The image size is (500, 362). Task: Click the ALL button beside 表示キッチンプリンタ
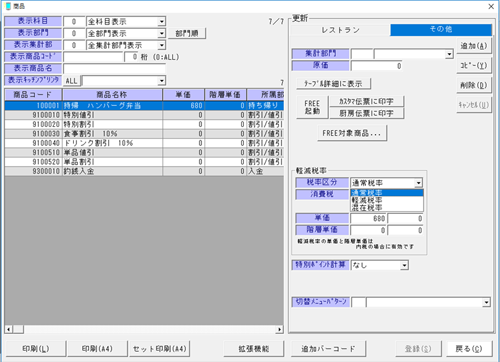tap(71, 81)
